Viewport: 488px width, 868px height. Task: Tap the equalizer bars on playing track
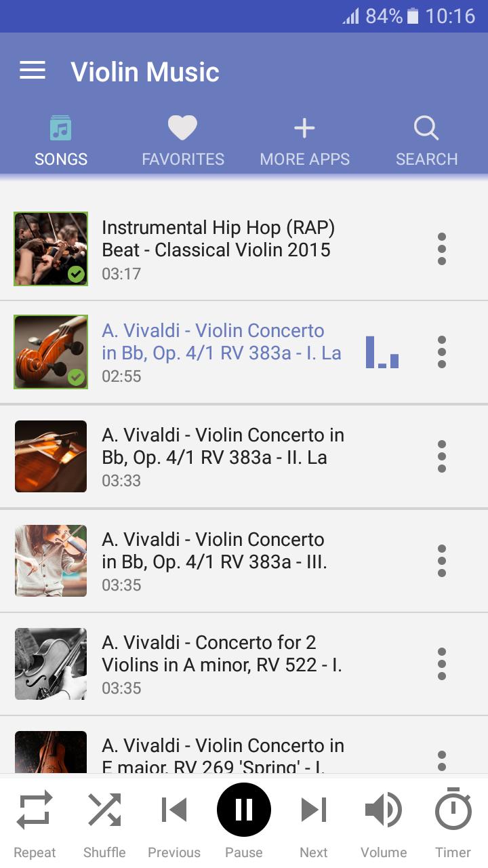(x=382, y=353)
